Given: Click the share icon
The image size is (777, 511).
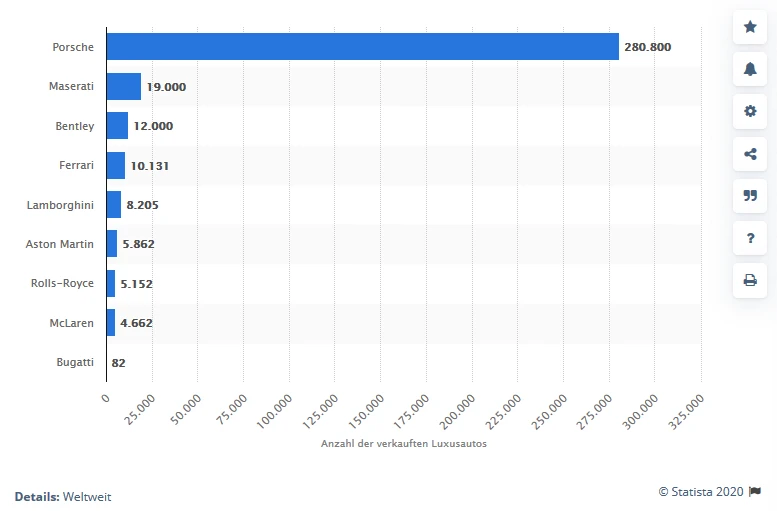Looking at the screenshot, I should (750, 154).
